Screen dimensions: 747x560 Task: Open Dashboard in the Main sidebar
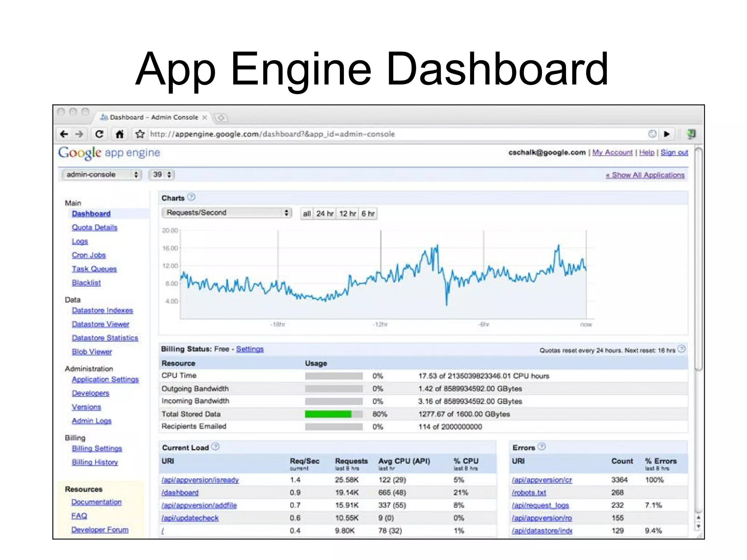tap(91, 214)
